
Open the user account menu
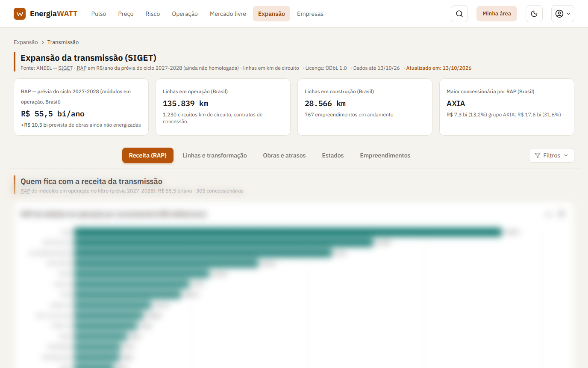[x=562, y=14]
